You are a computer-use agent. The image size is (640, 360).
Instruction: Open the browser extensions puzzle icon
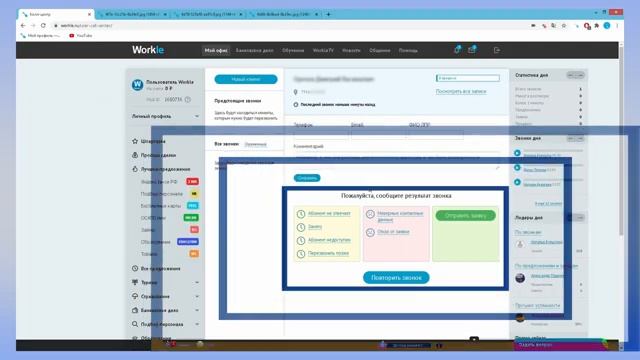[597, 25]
